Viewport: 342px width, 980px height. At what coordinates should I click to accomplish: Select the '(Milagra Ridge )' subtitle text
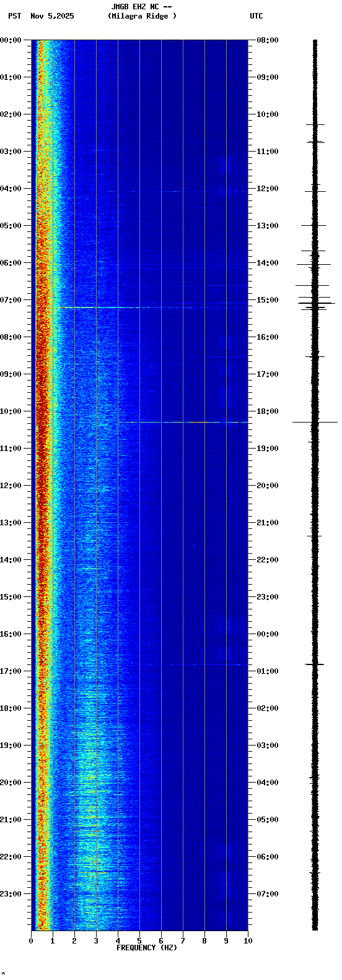point(142,16)
